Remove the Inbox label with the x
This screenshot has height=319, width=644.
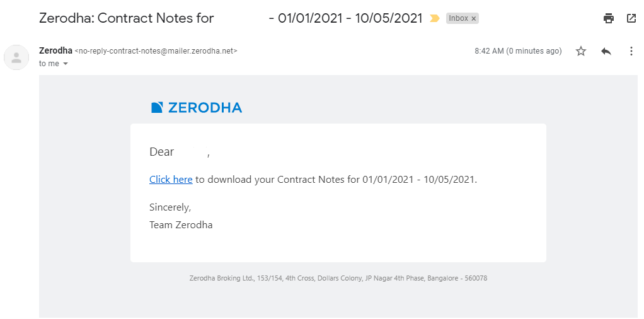(x=474, y=18)
